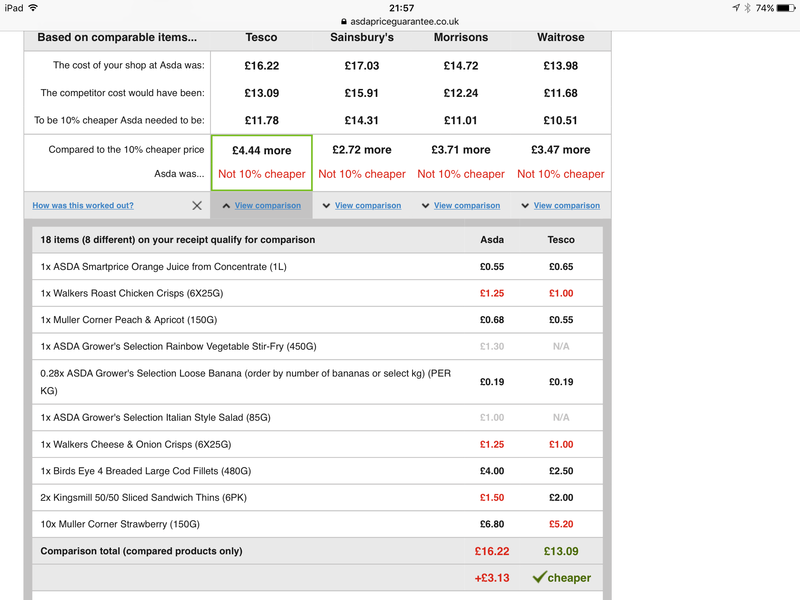Click Tesco price £2.50 for cod fillets

pos(561,471)
